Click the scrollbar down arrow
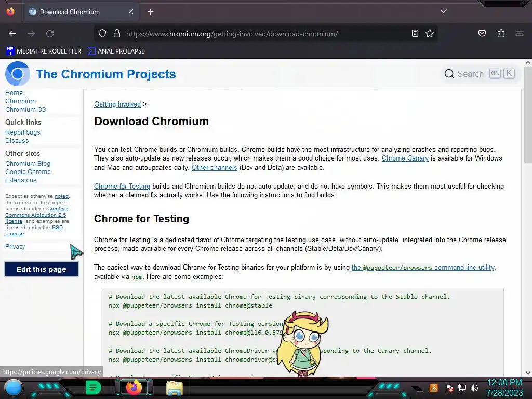 coord(528,373)
